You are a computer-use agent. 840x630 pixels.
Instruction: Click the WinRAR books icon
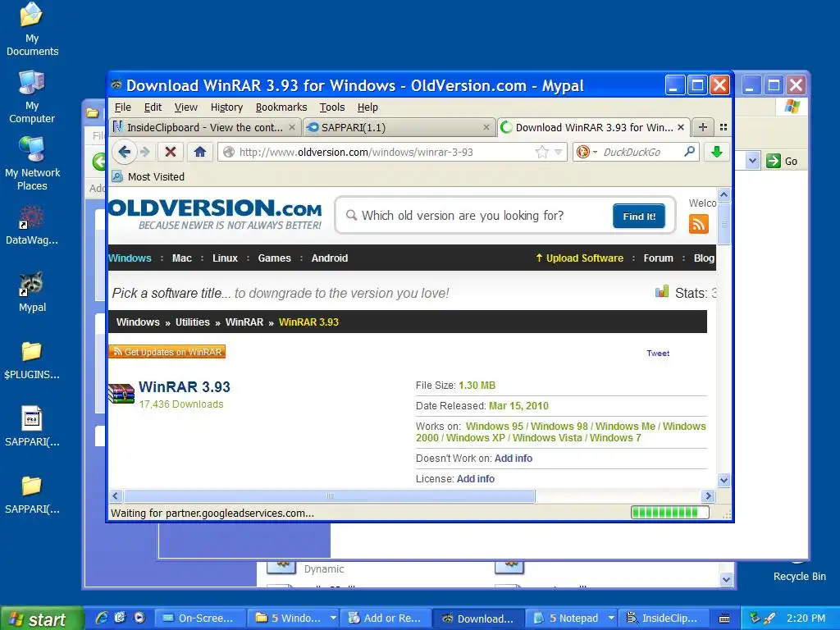[121, 393]
